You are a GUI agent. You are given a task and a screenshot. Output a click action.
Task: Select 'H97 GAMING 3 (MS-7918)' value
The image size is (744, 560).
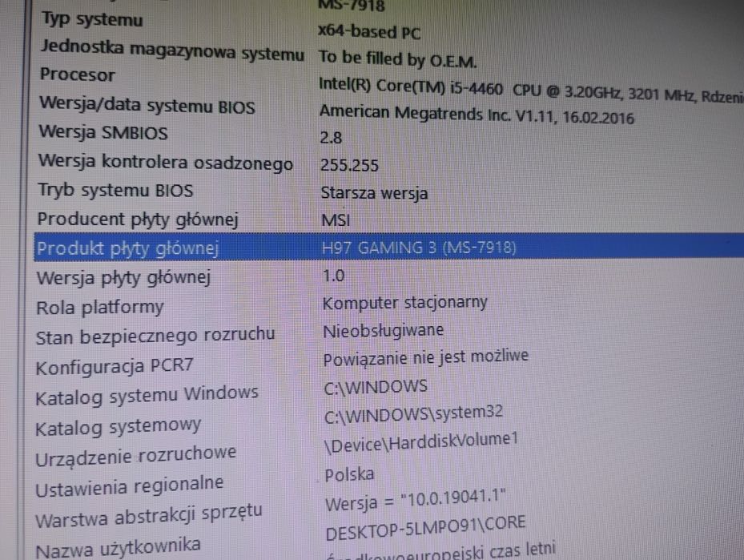[x=419, y=248]
